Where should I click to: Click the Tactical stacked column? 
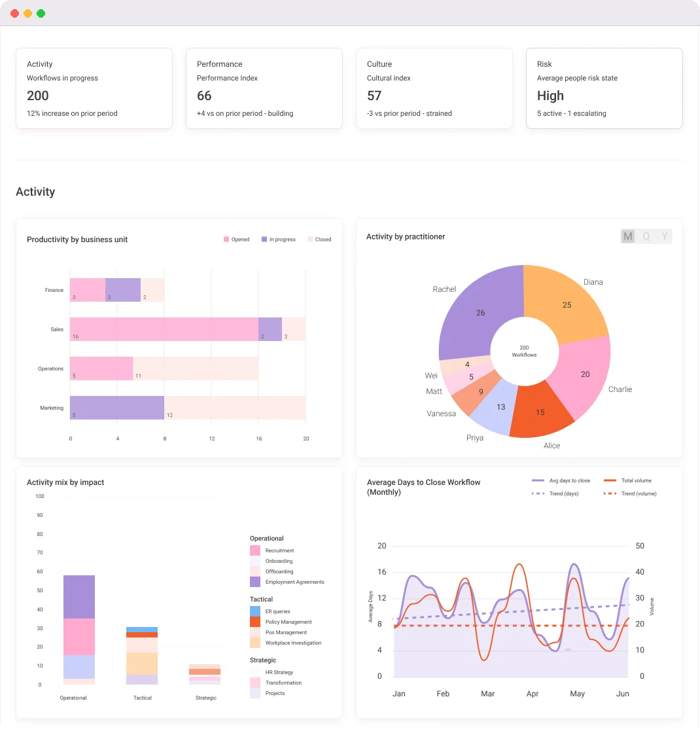(x=142, y=656)
